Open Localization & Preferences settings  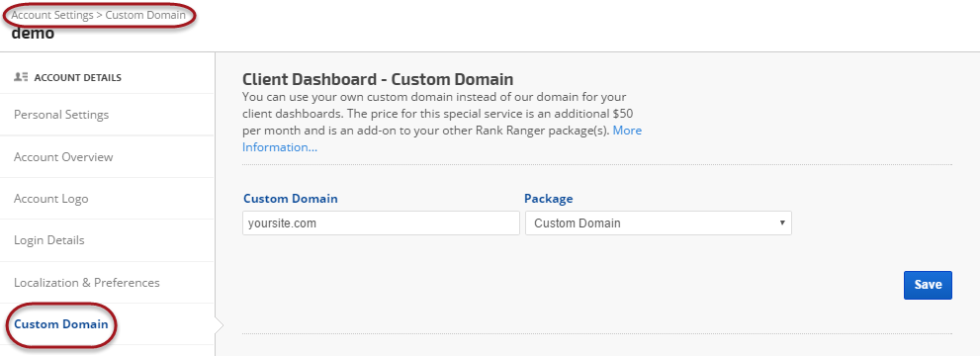(86, 282)
